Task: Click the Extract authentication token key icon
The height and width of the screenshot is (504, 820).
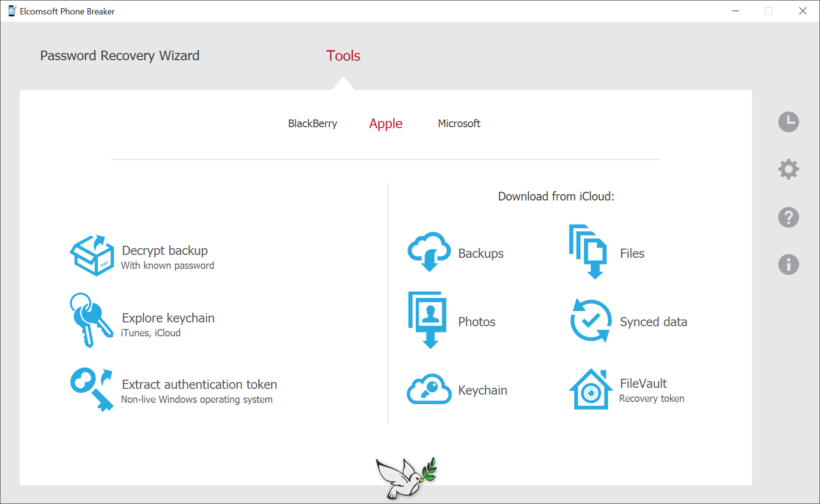Action: coord(92,389)
